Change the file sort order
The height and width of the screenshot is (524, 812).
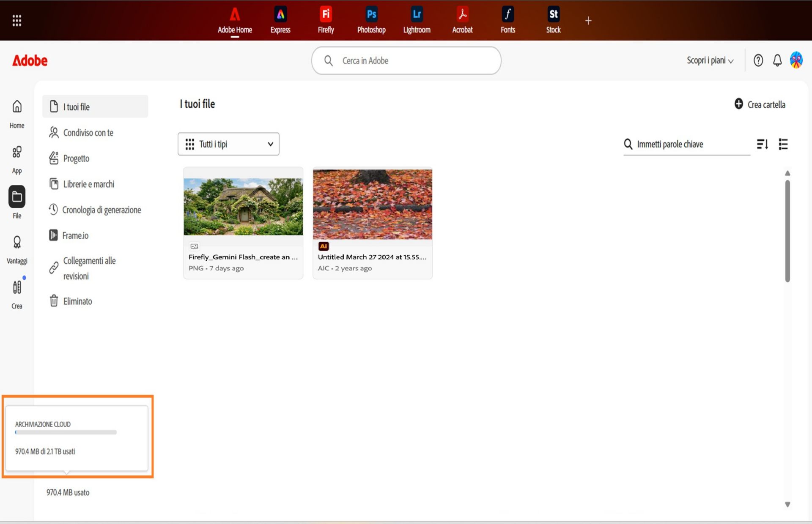pyautogui.click(x=763, y=144)
